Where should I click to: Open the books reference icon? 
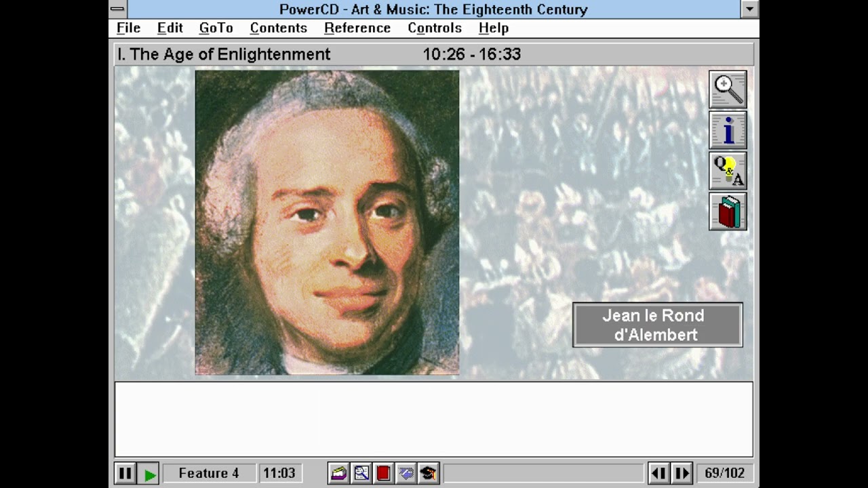pyautogui.click(x=728, y=211)
